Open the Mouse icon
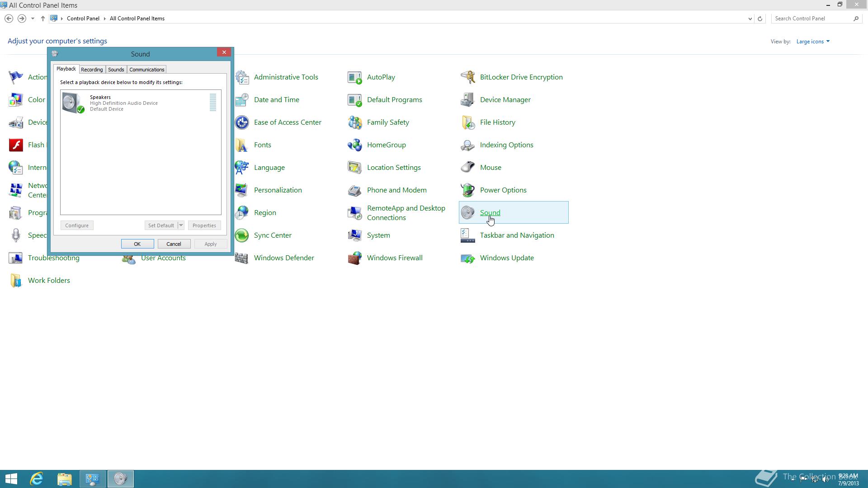This screenshot has width=868, height=488. [468, 168]
